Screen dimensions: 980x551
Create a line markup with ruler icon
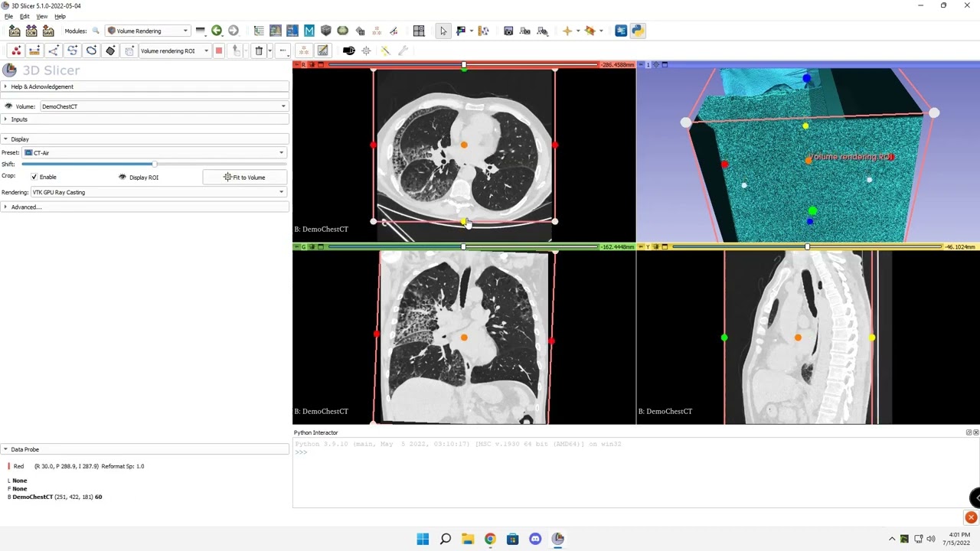click(x=34, y=51)
